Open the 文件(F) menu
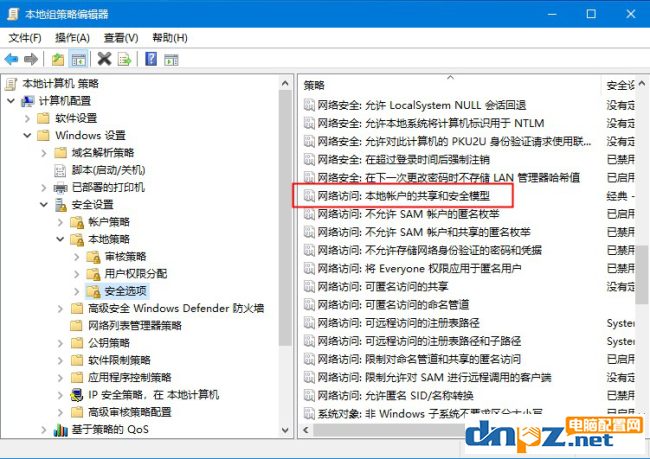650x459 pixels. pyautogui.click(x=25, y=38)
